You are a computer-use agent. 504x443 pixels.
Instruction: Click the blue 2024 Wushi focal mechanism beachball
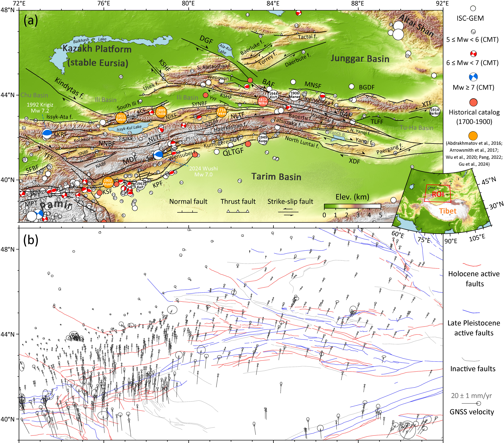158,155
